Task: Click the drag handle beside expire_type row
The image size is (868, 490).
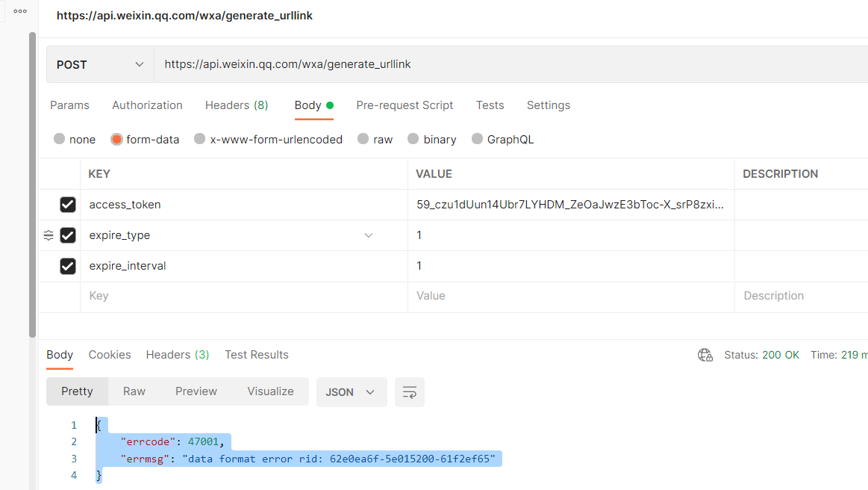Action: pyautogui.click(x=49, y=235)
